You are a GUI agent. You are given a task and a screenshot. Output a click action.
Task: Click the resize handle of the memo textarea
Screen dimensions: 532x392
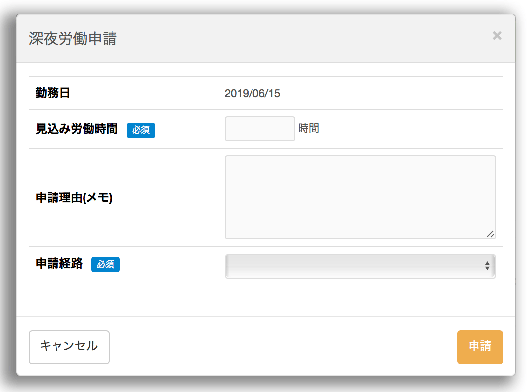click(490, 234)
